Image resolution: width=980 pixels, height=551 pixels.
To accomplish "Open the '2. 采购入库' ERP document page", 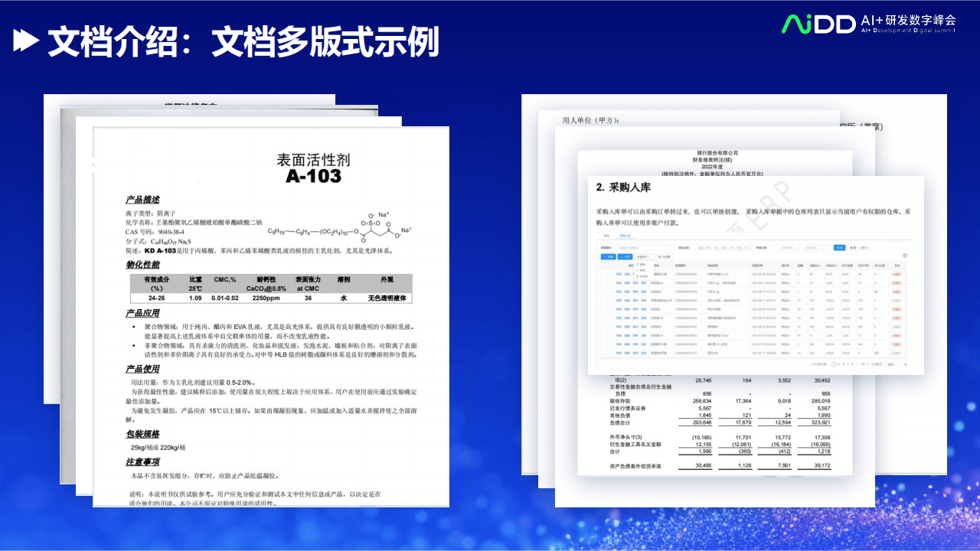I will pos(757,275).
